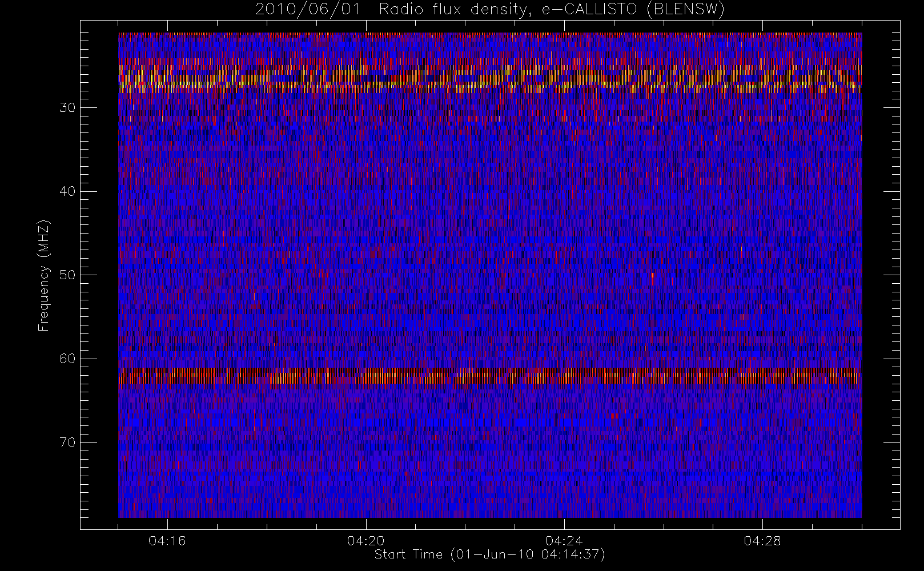Click the orange interference band near 62 MHz

pyautogui.click(x=490, y=377)
